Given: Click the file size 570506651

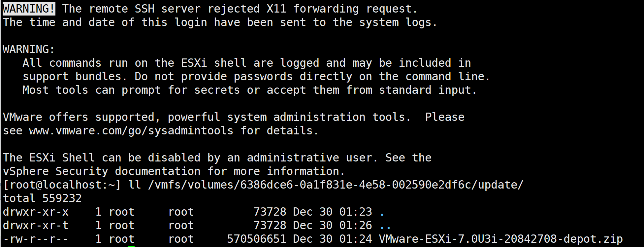Looking at the screenshot, I should [x=257, y=239].
